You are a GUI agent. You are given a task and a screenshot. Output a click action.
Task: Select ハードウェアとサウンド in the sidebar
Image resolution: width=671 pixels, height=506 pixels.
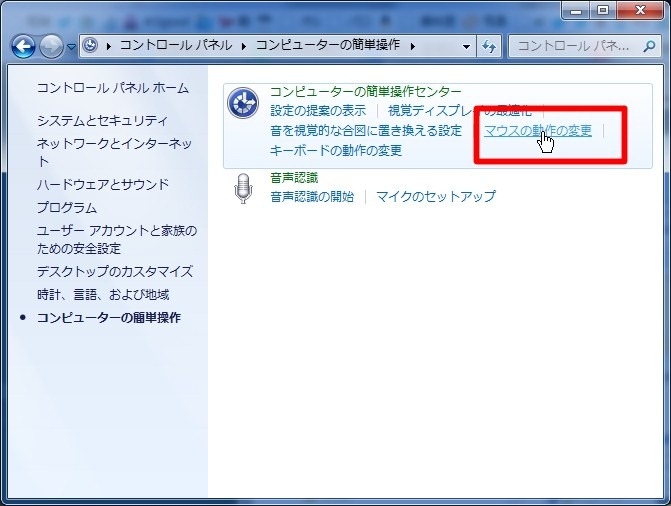pos(103,184)
